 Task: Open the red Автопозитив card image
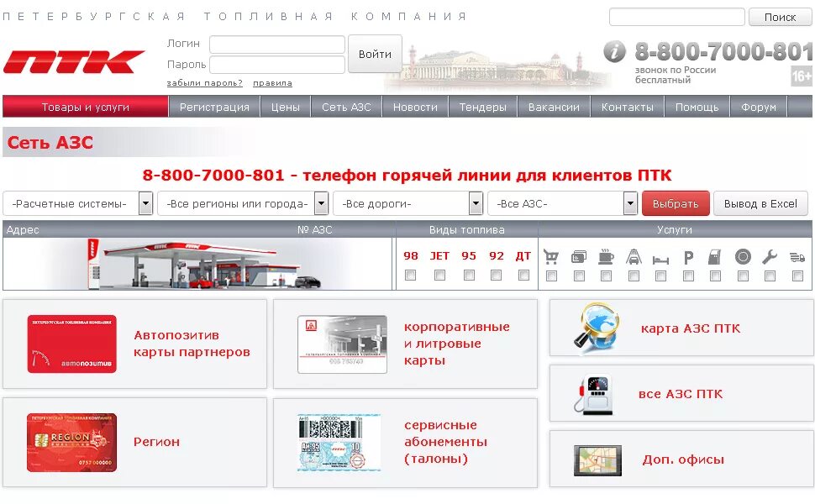71,344
